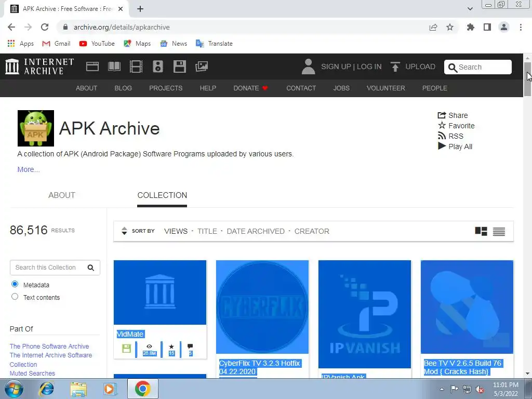Open the Audio speaker icon
Image resolution: width=532 pixels, height=399 pixels.
pos(158,66)
